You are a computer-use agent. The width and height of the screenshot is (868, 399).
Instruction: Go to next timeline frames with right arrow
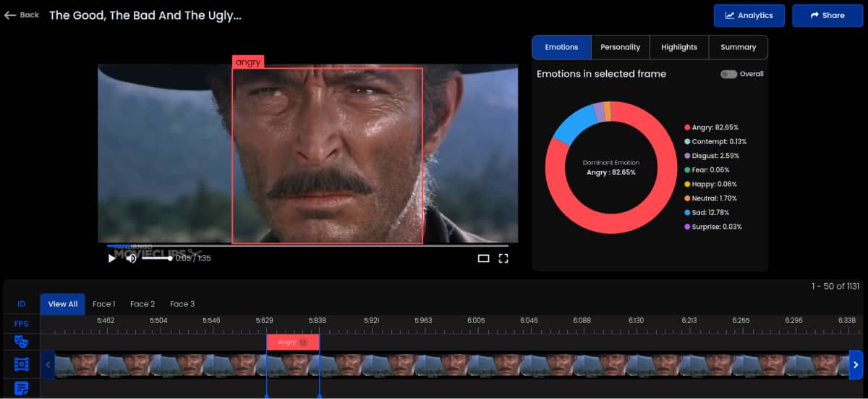coord(856,364)
